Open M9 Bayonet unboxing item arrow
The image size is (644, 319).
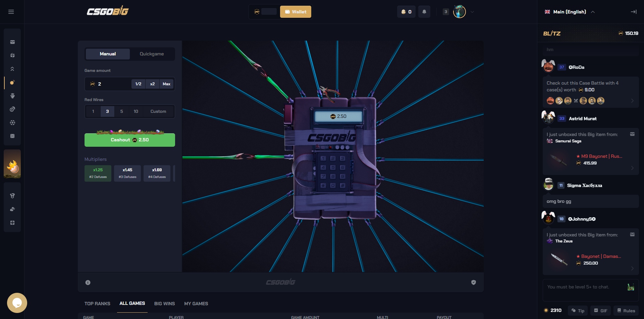632,168
